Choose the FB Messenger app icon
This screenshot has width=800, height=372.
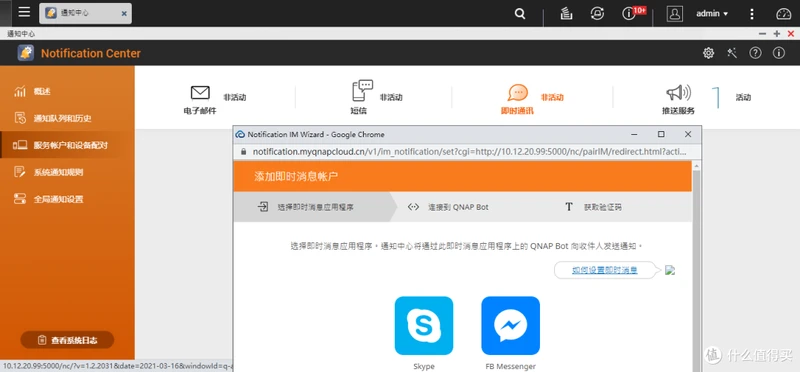511,326
